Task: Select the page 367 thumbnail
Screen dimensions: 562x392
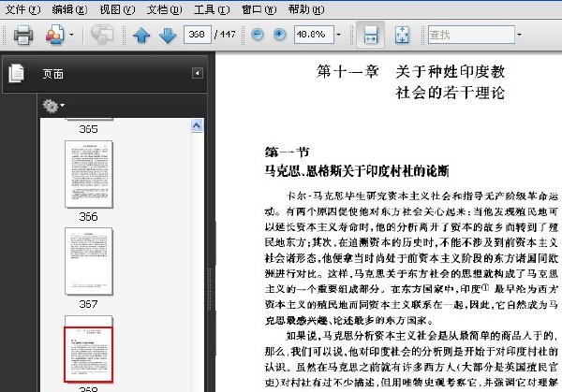Action: [x=89, y=261]
